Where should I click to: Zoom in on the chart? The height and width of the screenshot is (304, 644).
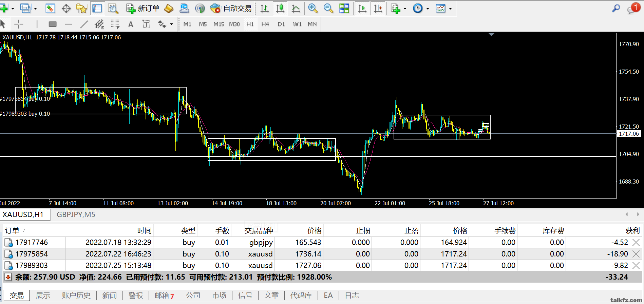pos(313,8)
